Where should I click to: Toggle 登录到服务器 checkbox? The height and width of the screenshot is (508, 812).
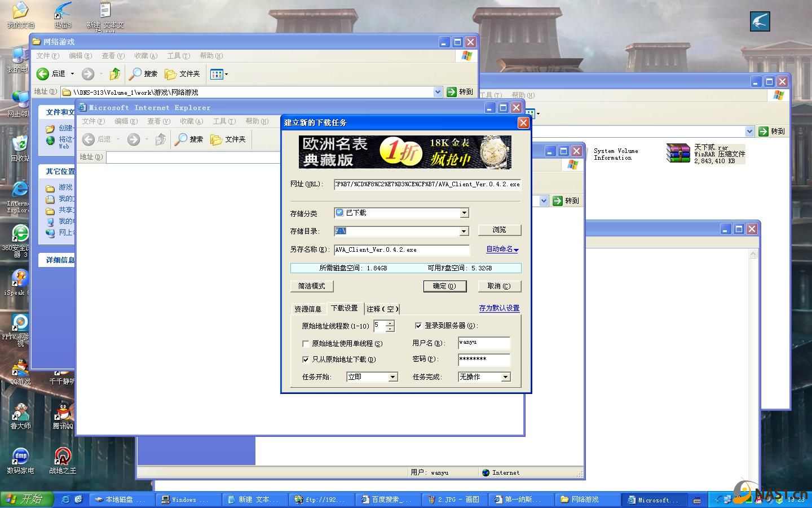(x=418, y=326)
